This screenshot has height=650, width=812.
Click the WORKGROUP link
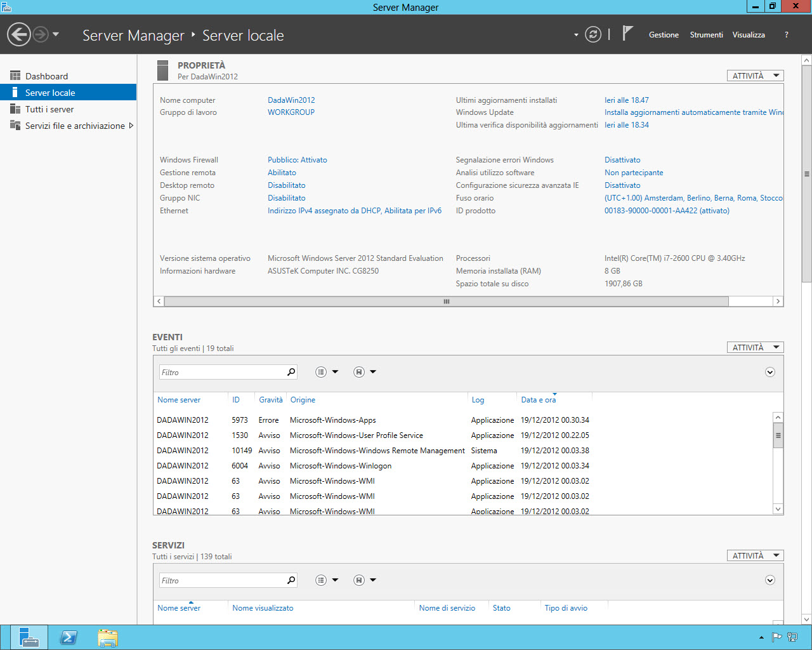(x=291, y=112)
